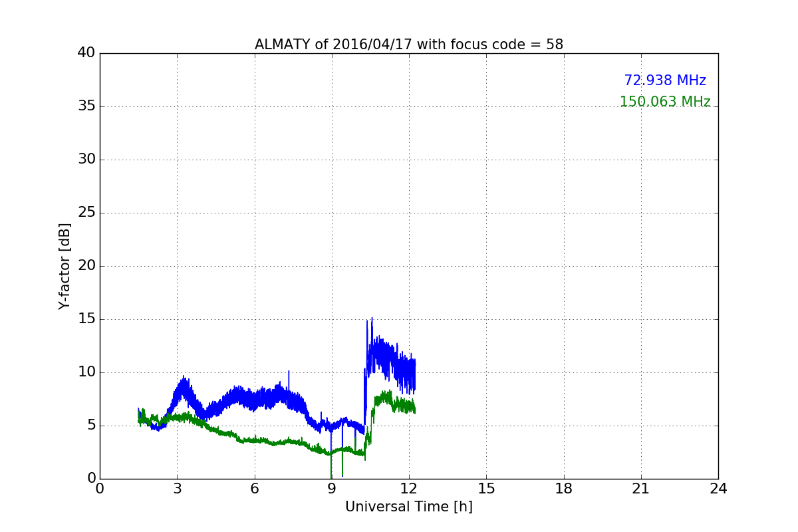Click the x-axis tick label '15'

tap(486, 489)
